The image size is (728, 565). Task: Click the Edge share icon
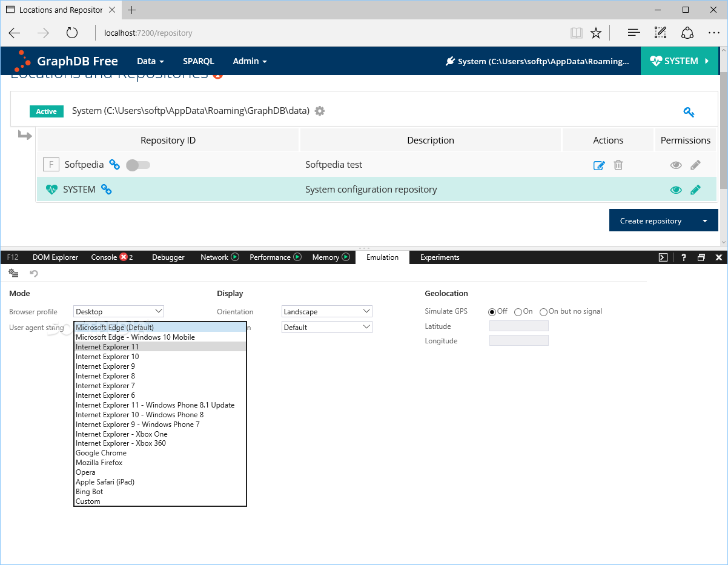687,33
